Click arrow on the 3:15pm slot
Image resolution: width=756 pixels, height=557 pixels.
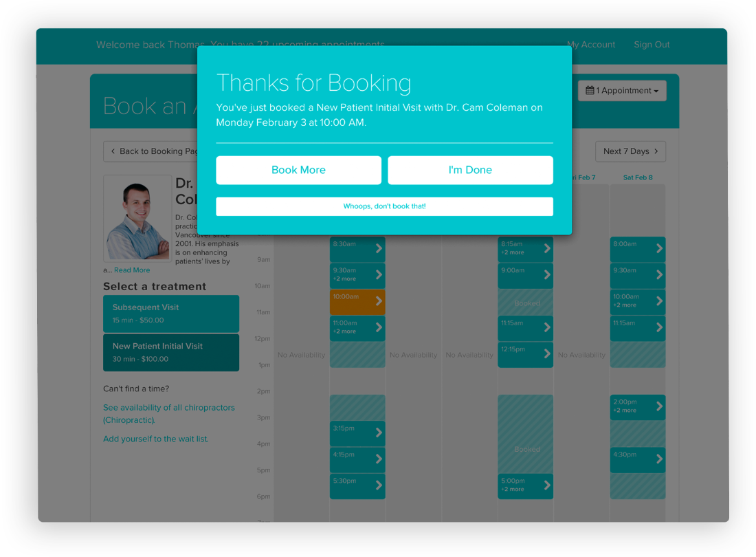point(378,433)
